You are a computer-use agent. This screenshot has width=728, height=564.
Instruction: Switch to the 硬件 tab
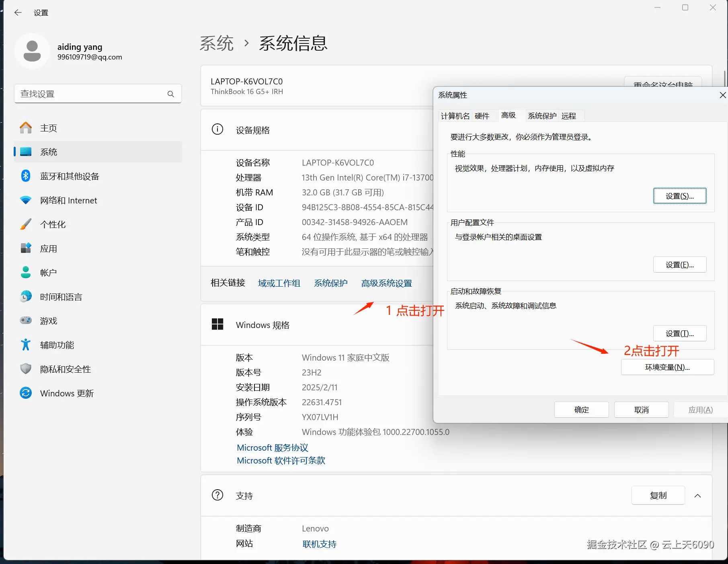[x=482, y=116]
